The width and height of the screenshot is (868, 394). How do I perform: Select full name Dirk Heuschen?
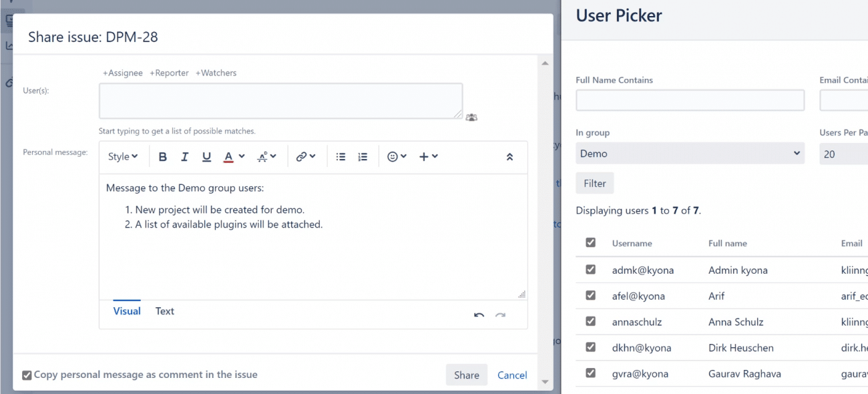[741, 348]
